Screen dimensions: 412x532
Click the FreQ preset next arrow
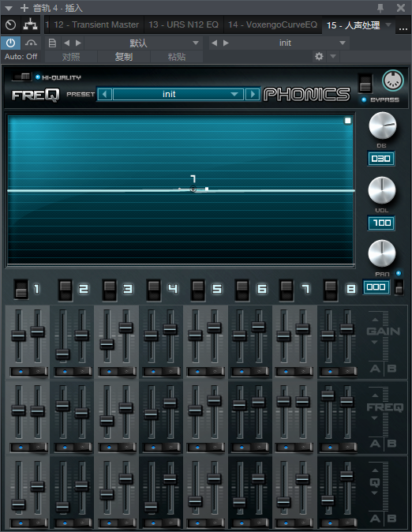tap(253, 94)
